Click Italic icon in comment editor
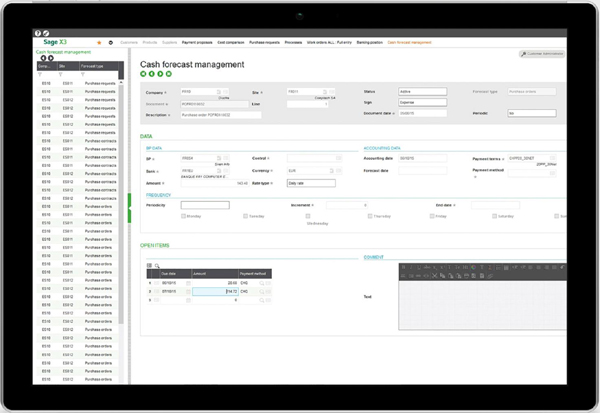 coord(411,267)
